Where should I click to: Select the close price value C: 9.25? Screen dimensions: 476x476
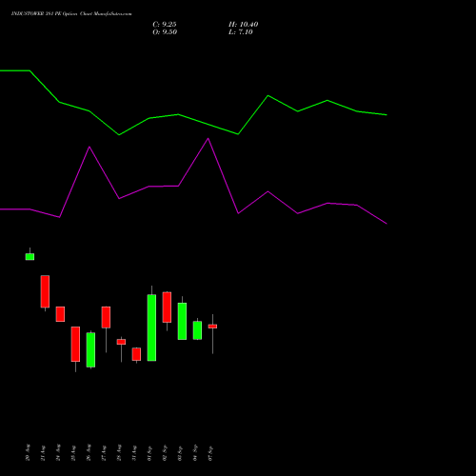165,25
